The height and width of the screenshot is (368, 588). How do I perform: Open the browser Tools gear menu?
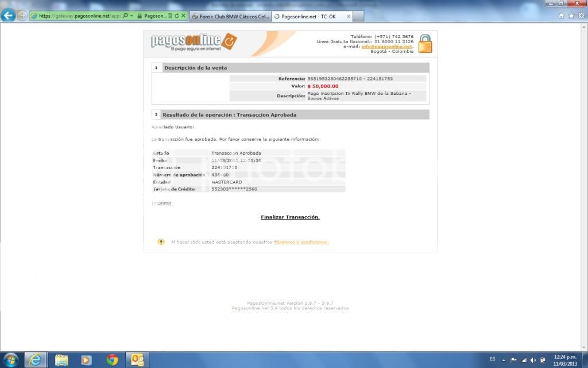tap(581, 16)
